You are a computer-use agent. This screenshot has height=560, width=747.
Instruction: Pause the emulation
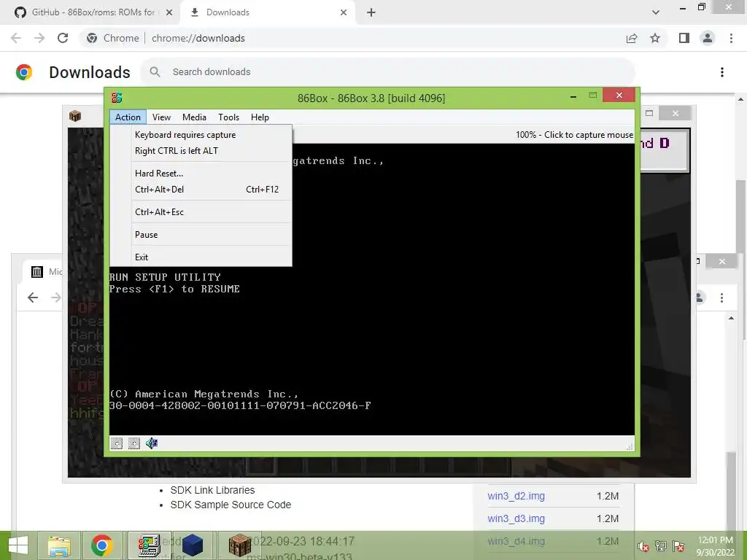pyautogui.click(x=201, y=235)
